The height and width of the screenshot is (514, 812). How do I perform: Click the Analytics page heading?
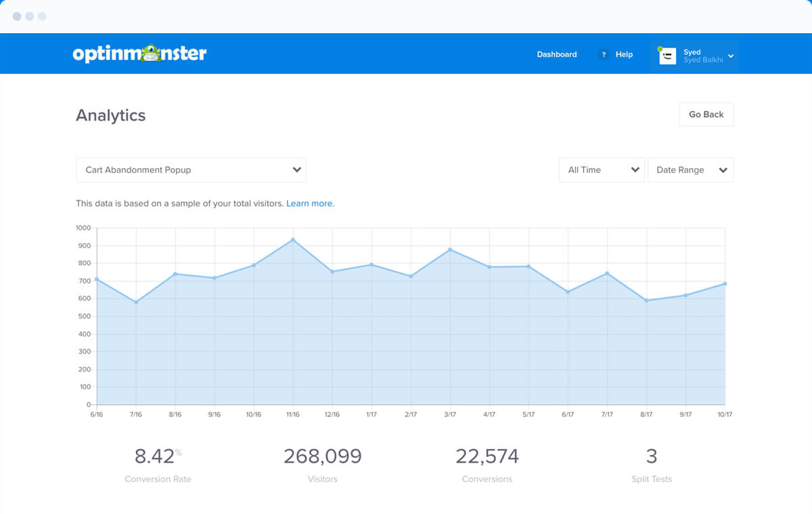[111, 116]
